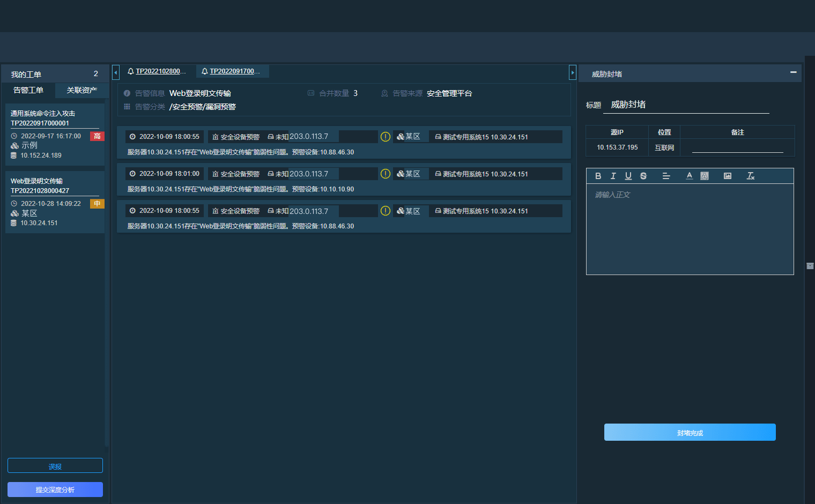Click the 封堵完成 button
Image resolution: width=815 pixels, height=504 pixels.
pyautogui.click(x=690, y=432)
